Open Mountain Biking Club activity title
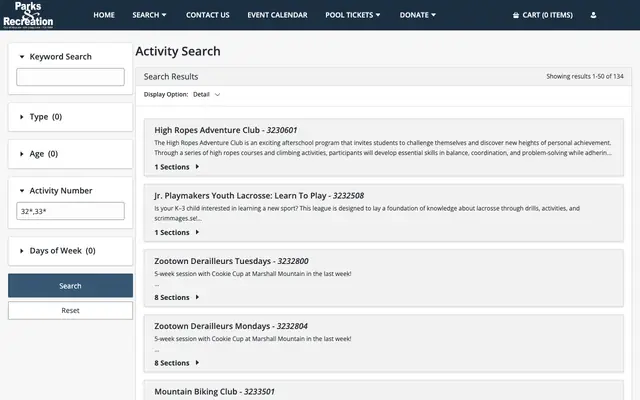The height and width of the screenshot is (400, 640). pyautogui.click(x=214, y=391)
